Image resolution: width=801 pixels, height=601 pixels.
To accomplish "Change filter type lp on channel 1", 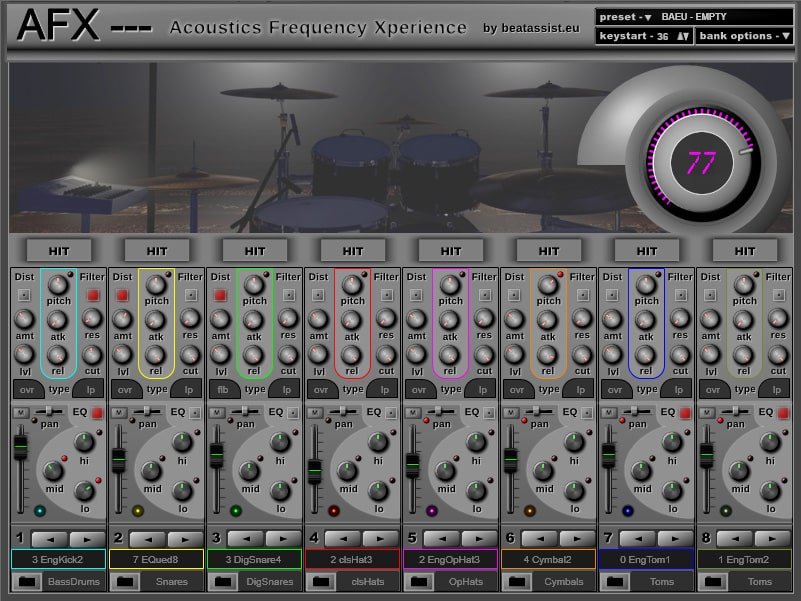I will tap(89, 389).
